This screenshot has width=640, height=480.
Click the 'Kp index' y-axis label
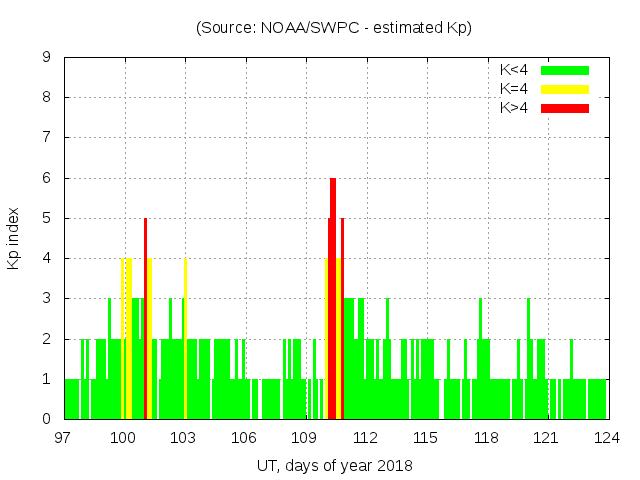(14, 238)
